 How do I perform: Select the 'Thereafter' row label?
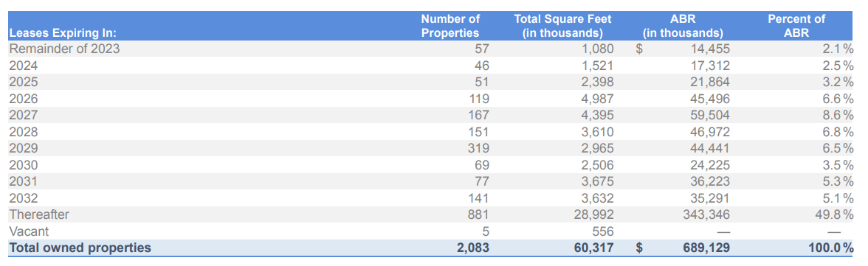point(38,214)
